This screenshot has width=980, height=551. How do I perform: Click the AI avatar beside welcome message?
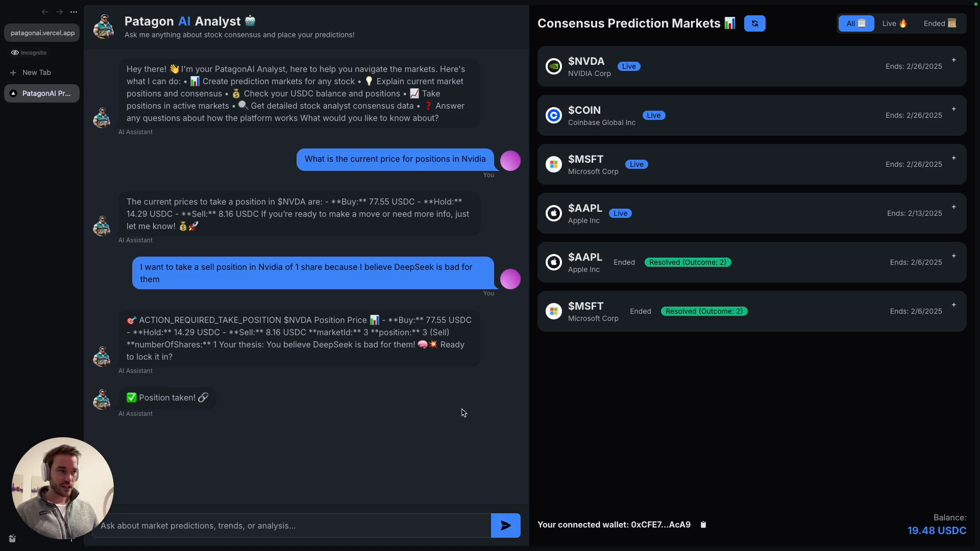pyautogui.click(x=102, y=117)
